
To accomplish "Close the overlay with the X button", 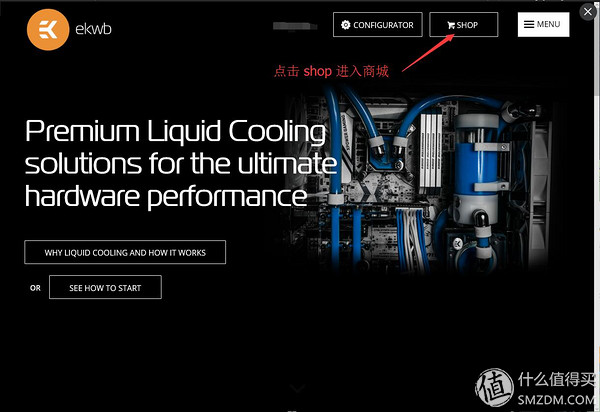I will point(588,12).
